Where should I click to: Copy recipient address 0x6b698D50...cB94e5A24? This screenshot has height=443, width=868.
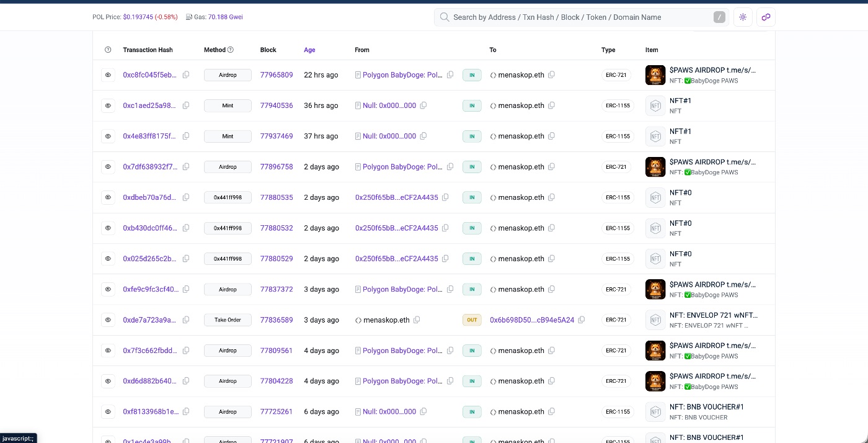coord(581,320)
